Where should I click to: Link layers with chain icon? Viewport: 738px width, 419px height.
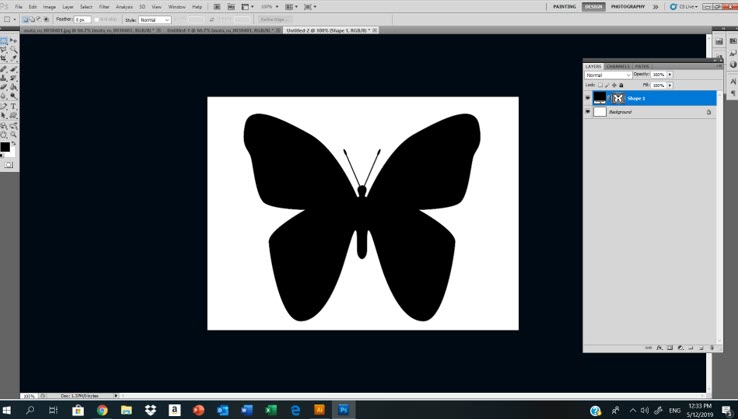[x=649, y=348]
